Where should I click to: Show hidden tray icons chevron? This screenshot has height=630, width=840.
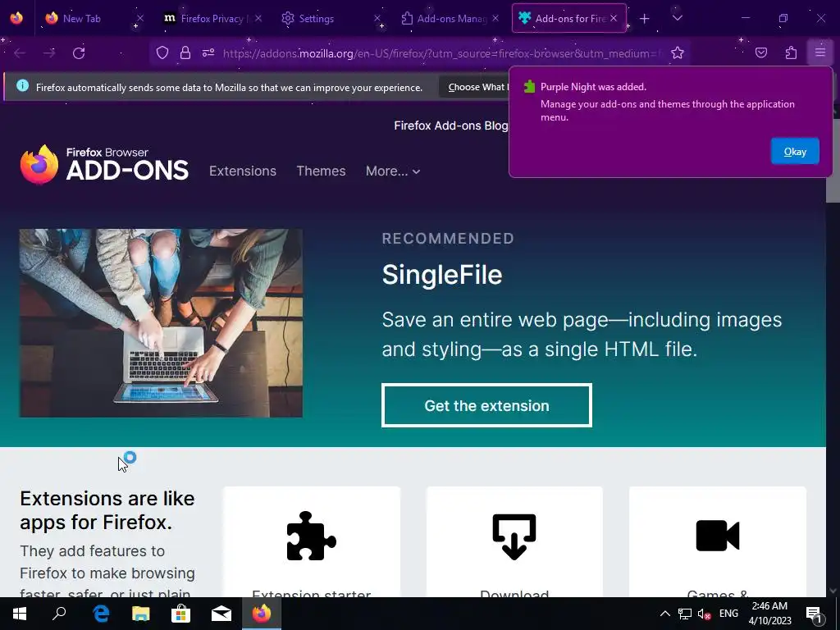[664, 614]
